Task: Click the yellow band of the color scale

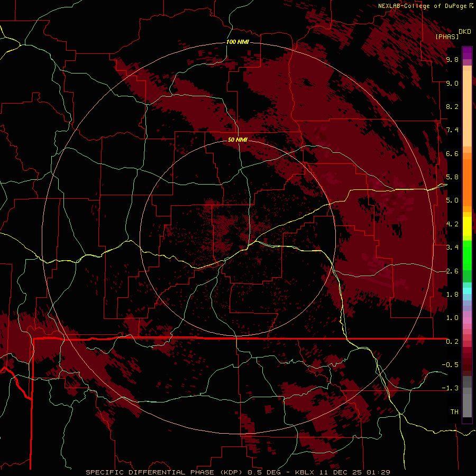Action: pyautogui.click(x=467, y=226)
